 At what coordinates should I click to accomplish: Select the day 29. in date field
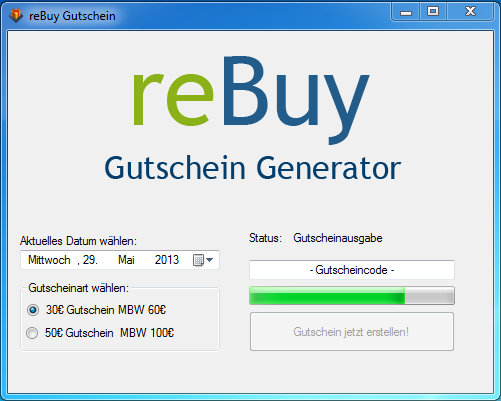(x=90, y=260)
